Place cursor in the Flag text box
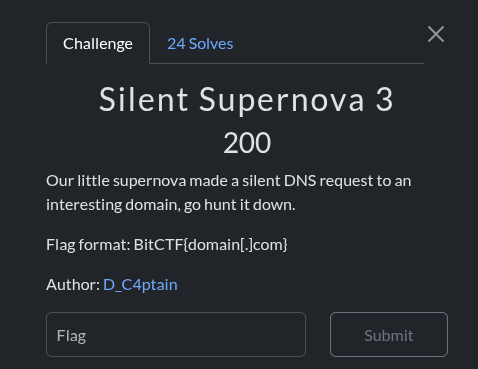 click(x=176, y=334)
